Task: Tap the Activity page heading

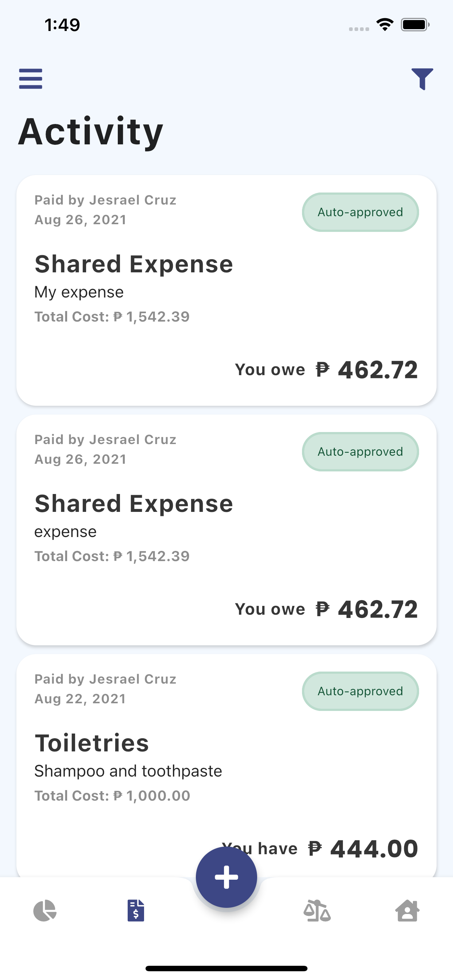Action: click(x=90, y=131)
